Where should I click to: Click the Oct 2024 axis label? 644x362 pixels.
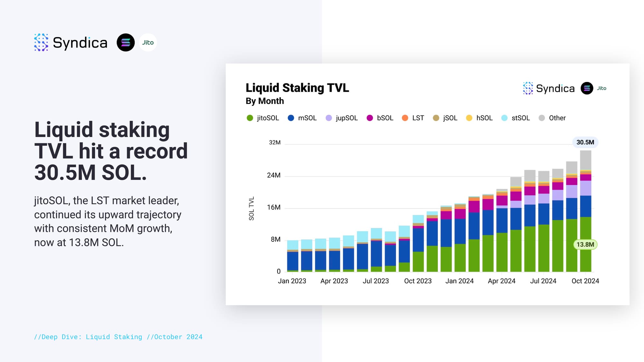(x=585, y=281)
